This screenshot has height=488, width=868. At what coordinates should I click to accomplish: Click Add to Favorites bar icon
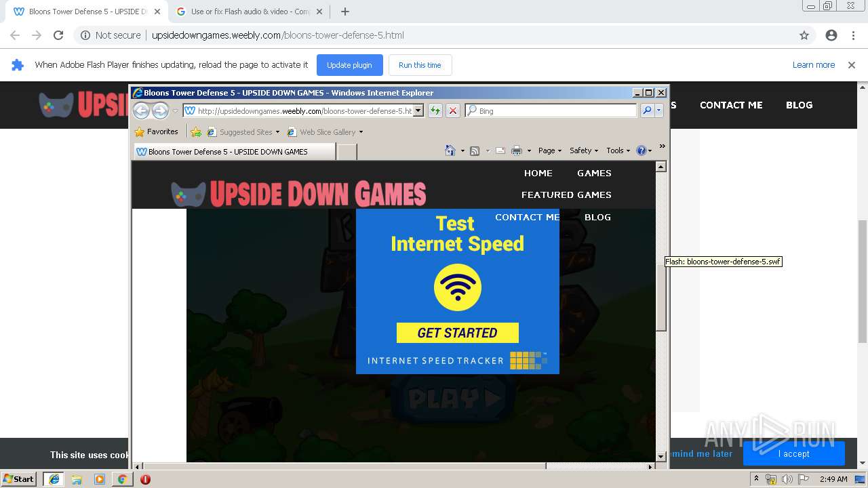196,131
